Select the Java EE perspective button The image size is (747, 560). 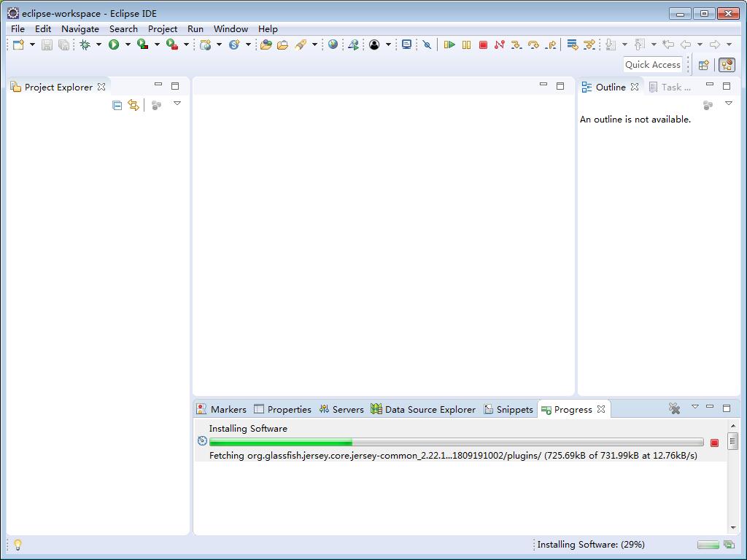(x=727, y=65)
